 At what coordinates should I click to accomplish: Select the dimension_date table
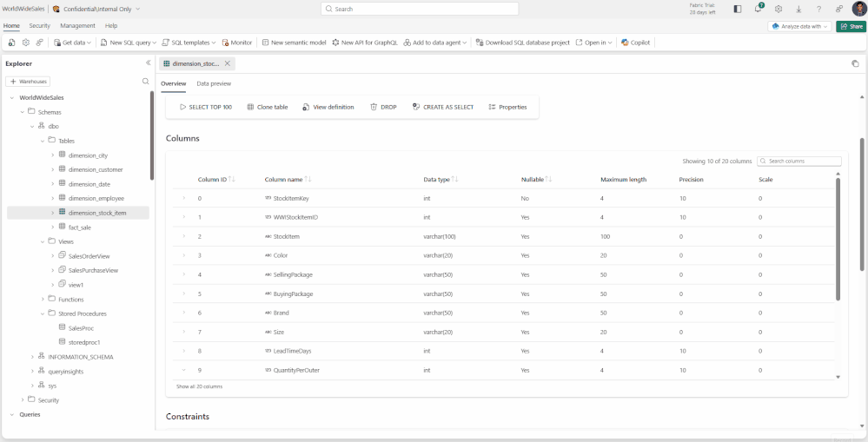point(89,184)
